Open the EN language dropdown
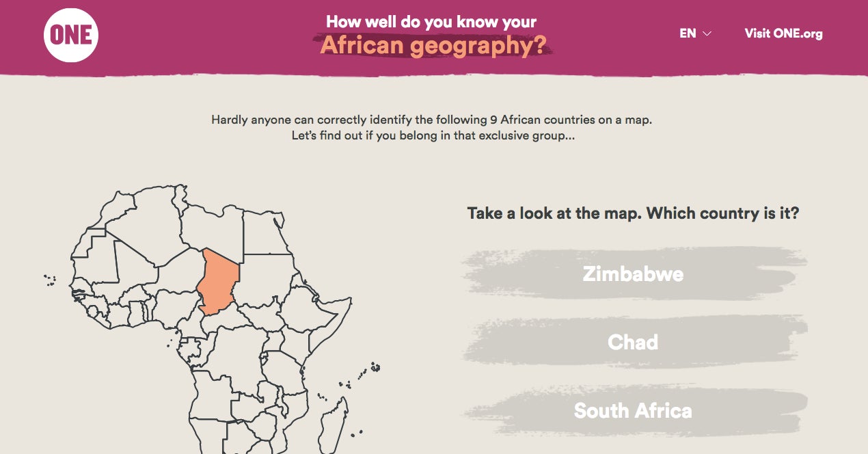This screenshot has height=454, width=868. pyautogui.click(x=695, y=34)
